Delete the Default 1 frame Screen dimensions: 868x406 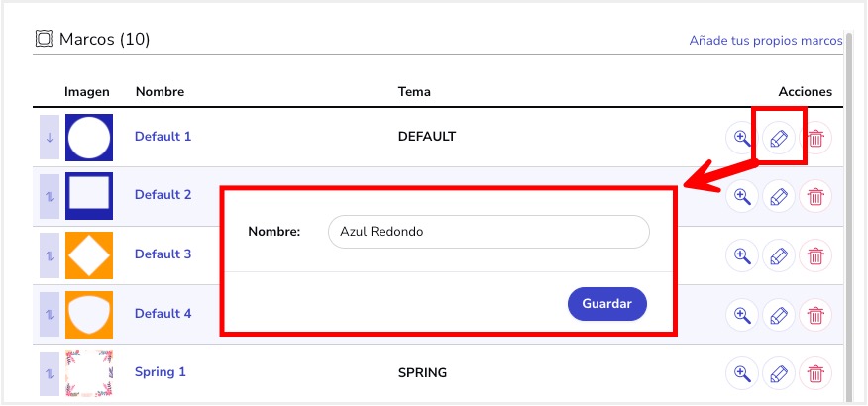(815, 138)
